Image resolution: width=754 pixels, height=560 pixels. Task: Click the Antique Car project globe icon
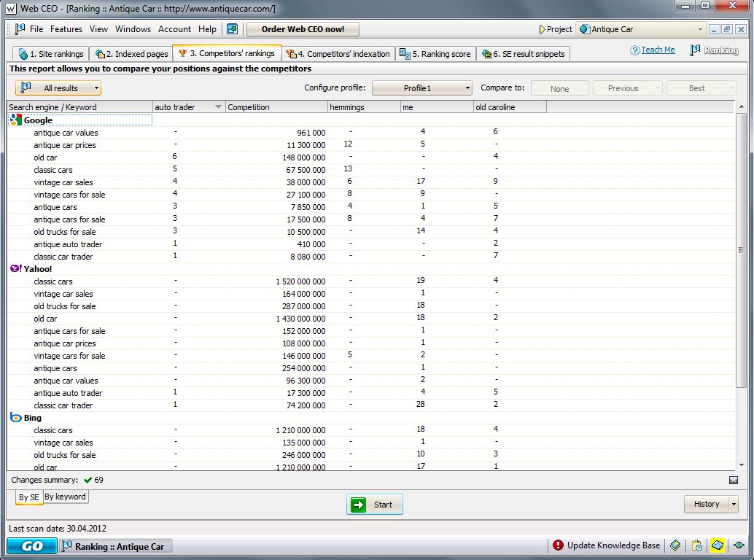click(585, 29)
